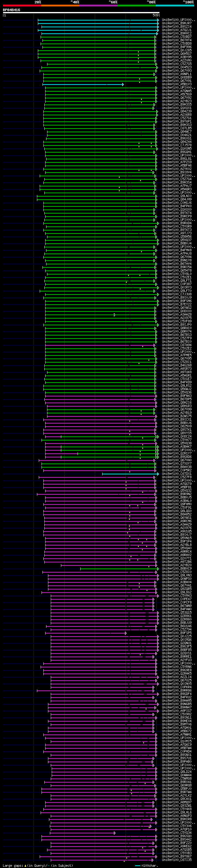Image resolution: width=197 pixels, height=868 pixels.
Task: Select hit label UniRef100_B9GXG1
Action: click(x=177, y=139)
